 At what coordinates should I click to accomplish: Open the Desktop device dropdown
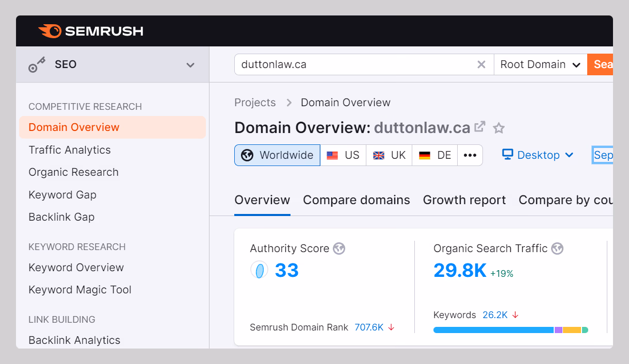click(x=538, y=155)
